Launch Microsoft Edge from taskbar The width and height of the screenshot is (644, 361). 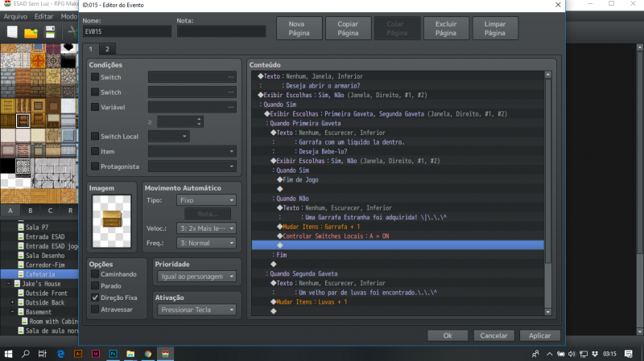pos(61,354)
